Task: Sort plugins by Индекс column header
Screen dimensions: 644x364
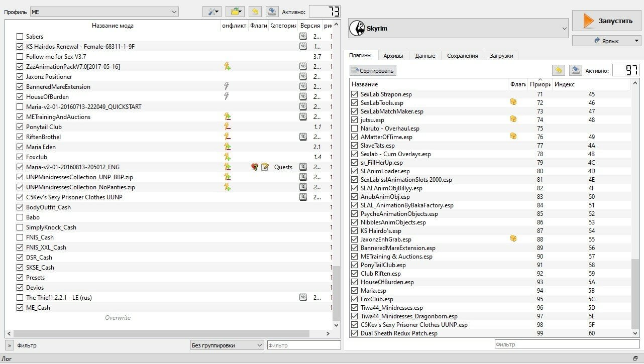Action: pyautogui.click(x=591, y=84)
